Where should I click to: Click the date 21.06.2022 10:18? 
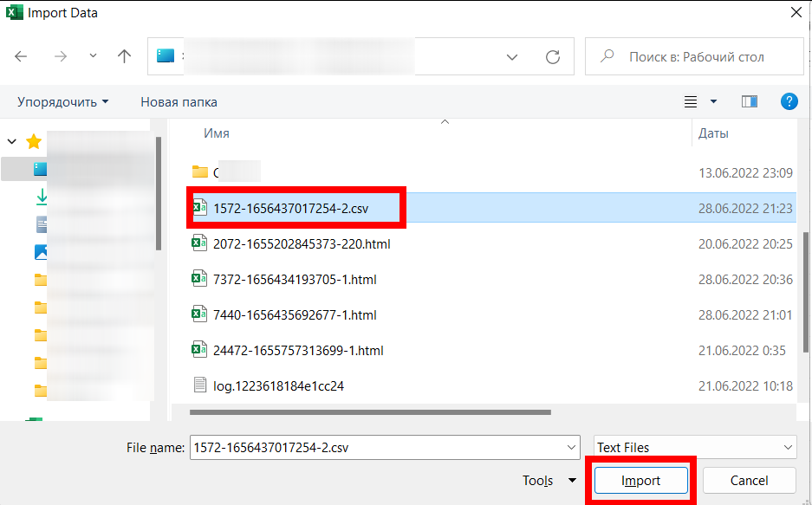point(745,386)
